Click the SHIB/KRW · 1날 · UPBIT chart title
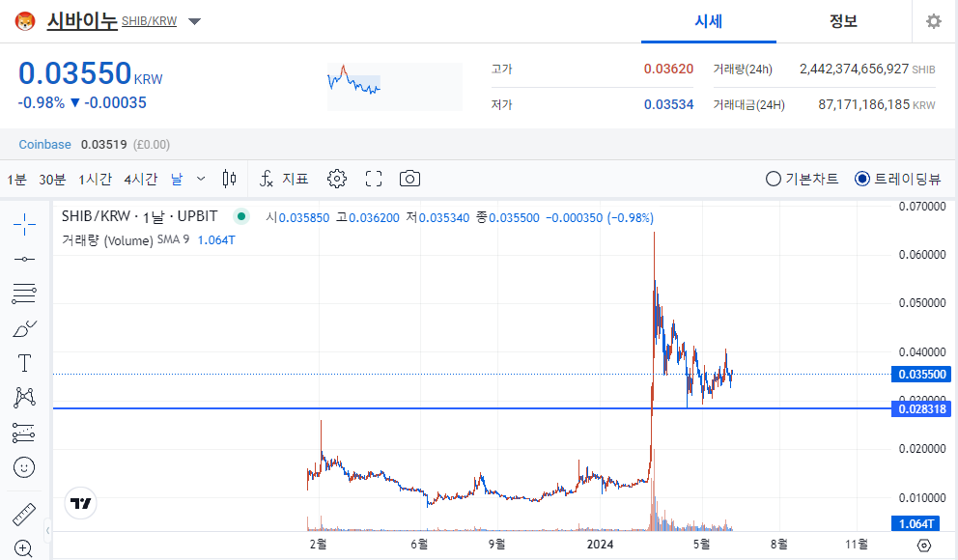 coord(139,216)
